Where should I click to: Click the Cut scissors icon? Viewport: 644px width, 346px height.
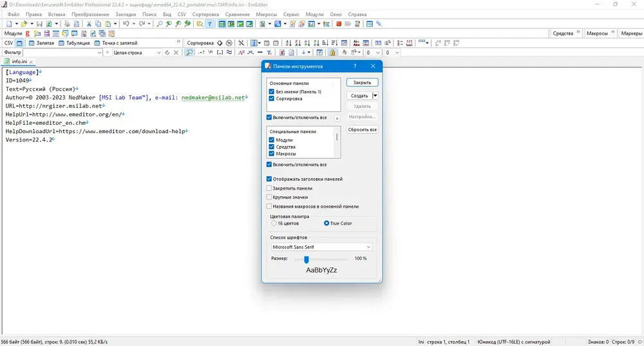pos(89,24)
